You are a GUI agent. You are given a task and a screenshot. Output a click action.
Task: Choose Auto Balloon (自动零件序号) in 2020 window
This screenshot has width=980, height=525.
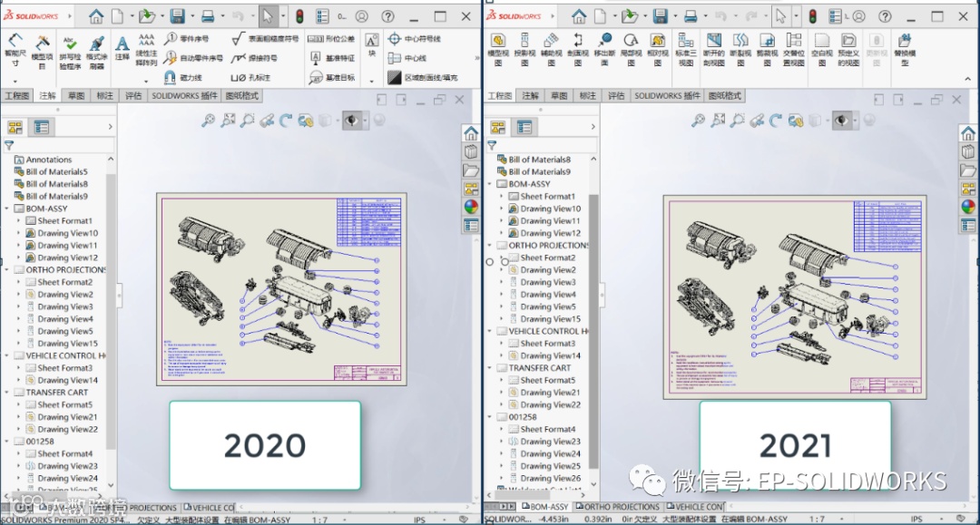click(193, 58)
